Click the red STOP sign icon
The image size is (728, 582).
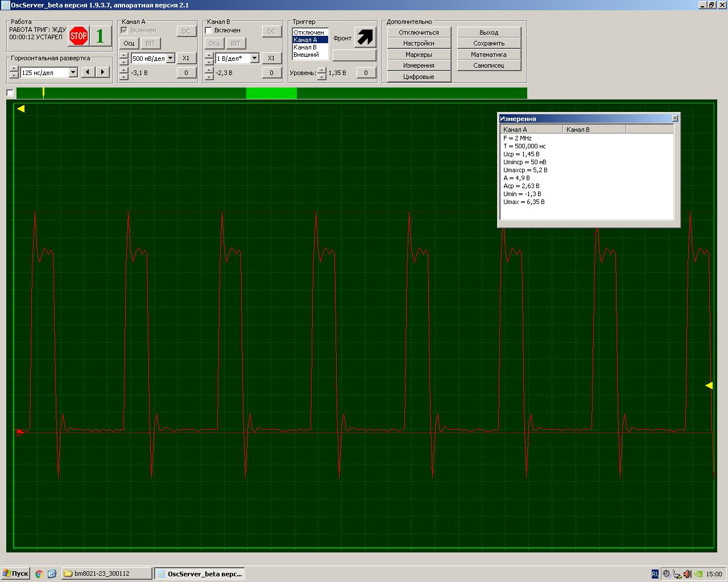click(x=78, y=36)
